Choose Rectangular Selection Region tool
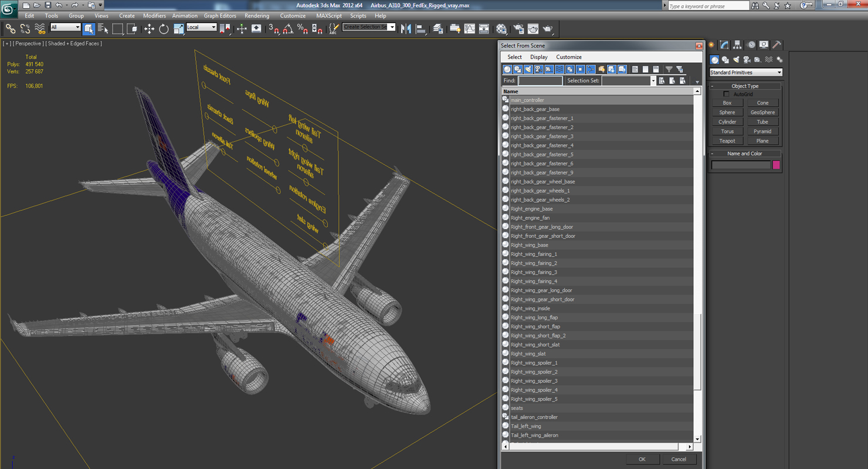 pos(118,28)
